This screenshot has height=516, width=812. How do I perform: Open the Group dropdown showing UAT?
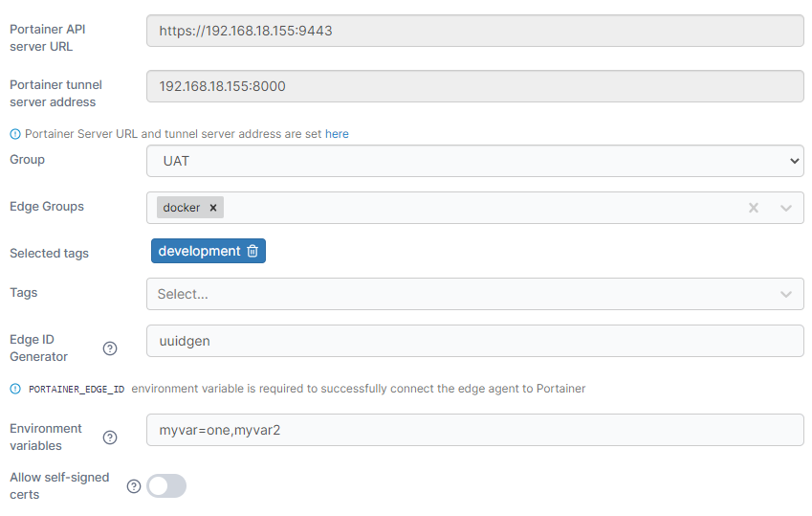[x=474, y=161]
